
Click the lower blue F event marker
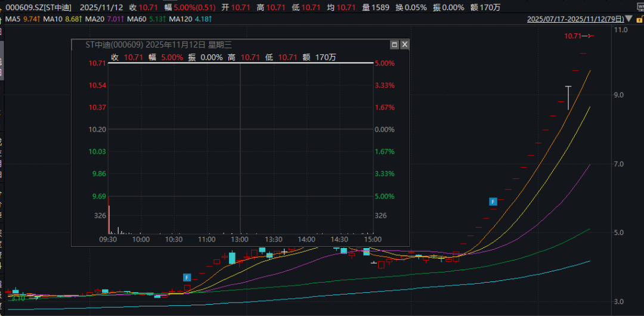pos(187,277)
